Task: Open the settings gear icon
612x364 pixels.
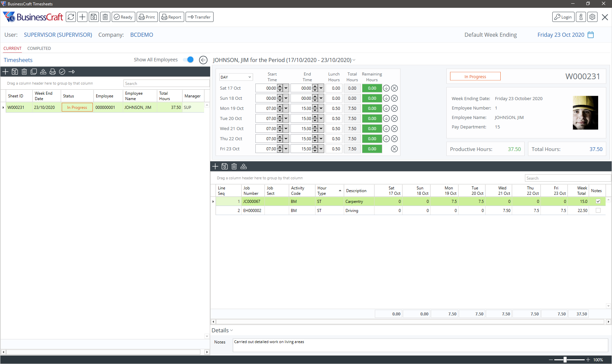Action: [592, 17]
